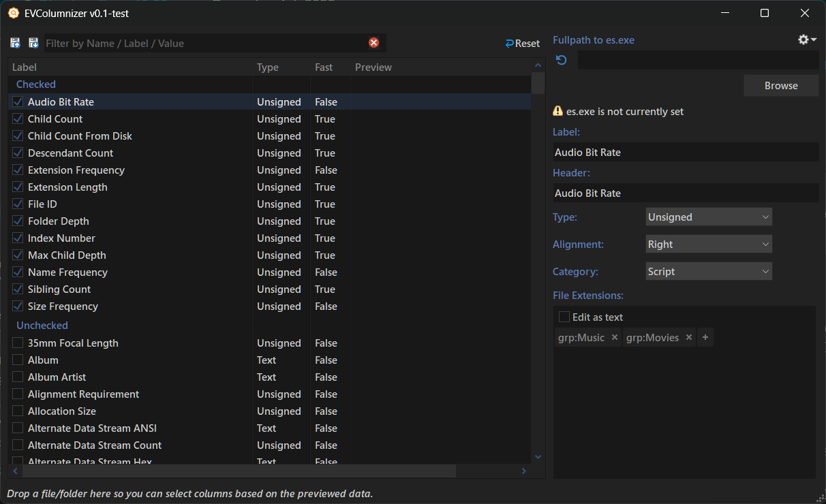Toggle the Edit as text checkbox
The height and width of the screenshot is (504, 826).
564,317
